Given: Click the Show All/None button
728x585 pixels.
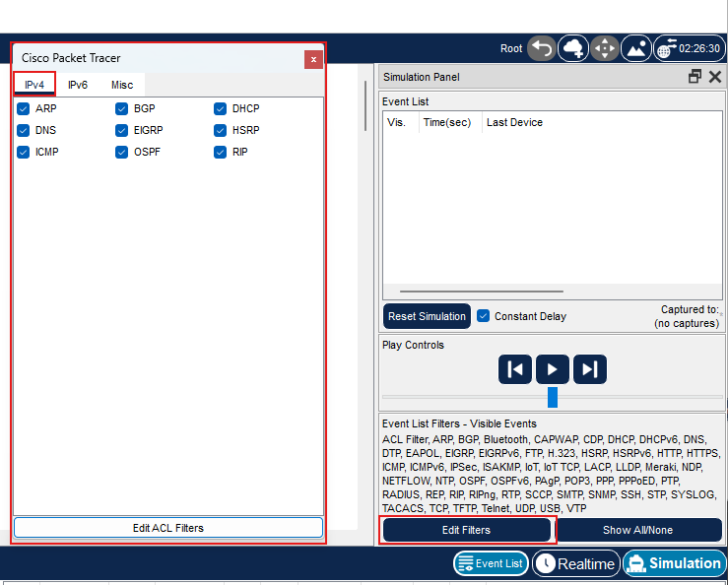Looking at the screenshot, I should point(637,530).
